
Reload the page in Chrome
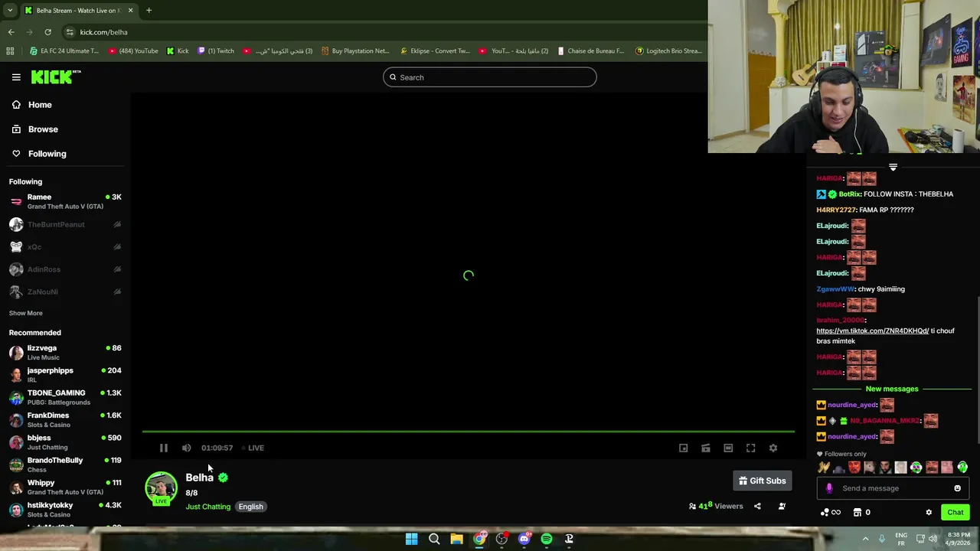tap(47, 32)
